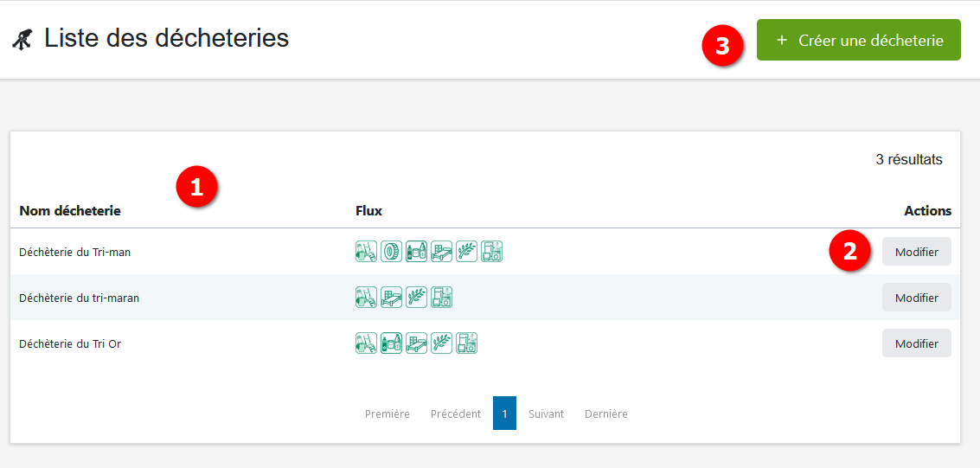Select the green waste icon in tri-maran row
The width and height of the screenshot is (980, 468).
pyautogui.click(x=416, y=298)
